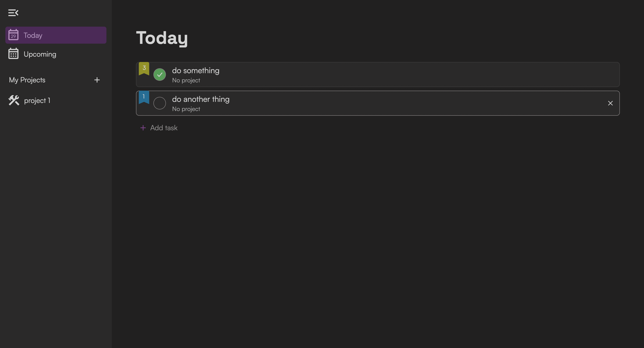The height and width of the screenshot is (348, 644).
Task: Click the blue priority 1 flag
Action: pyautogui.click(x=144, y=97)
